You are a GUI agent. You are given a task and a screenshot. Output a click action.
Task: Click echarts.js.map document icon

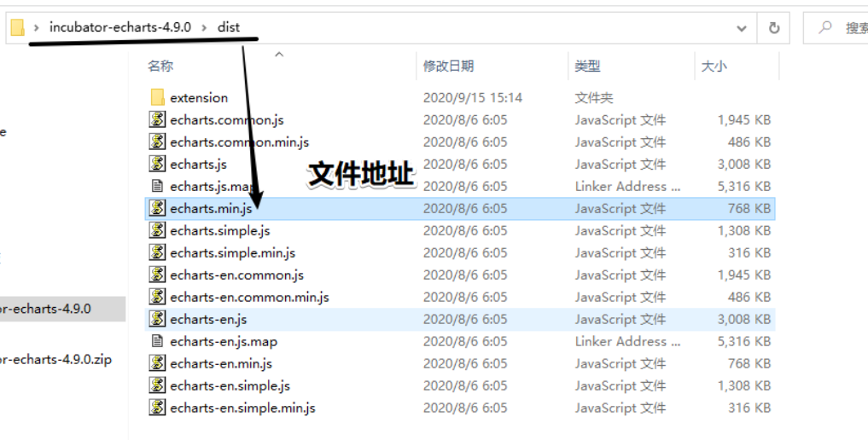click(x=157, y=186)
